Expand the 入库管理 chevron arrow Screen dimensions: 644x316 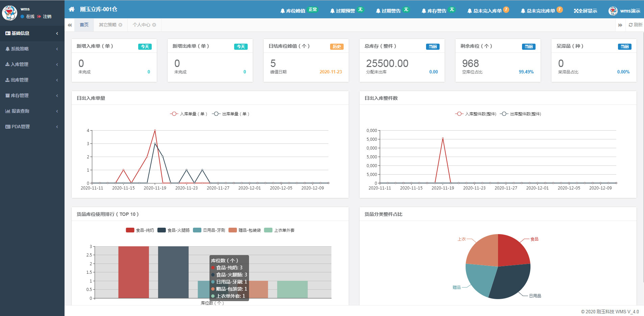pos(57,64)
